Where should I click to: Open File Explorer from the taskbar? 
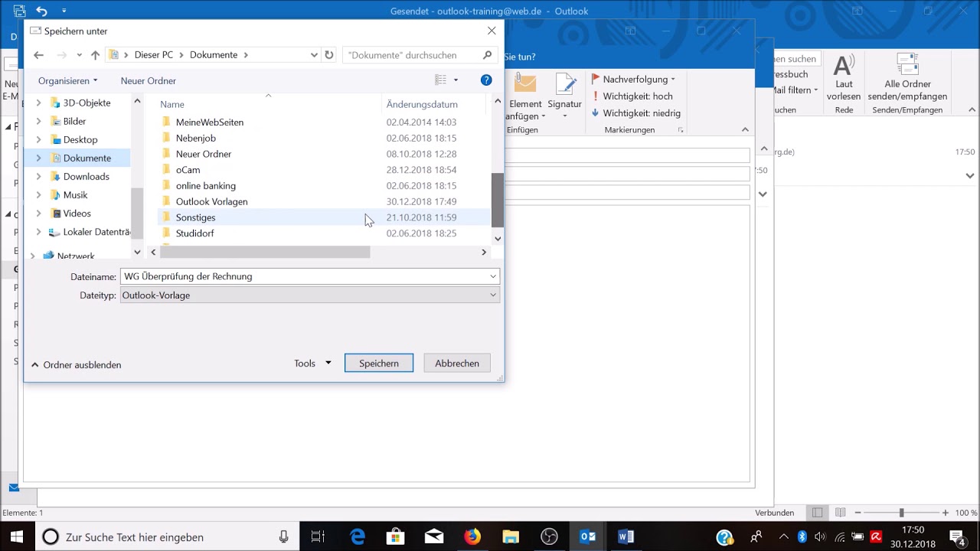[511, 536]
